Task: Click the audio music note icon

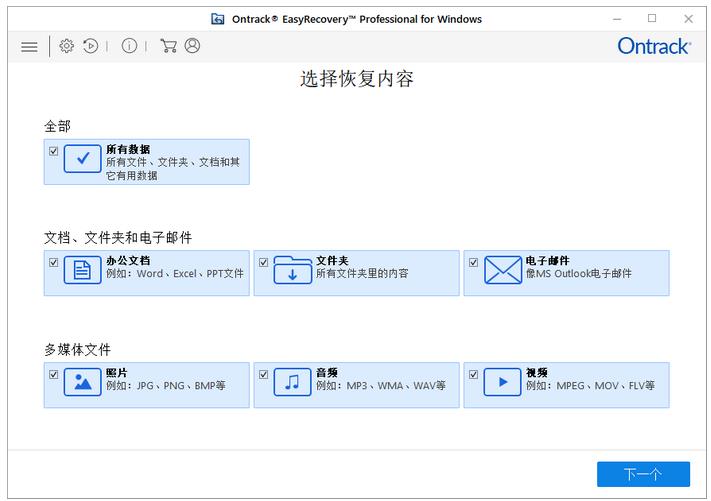Action: [293, 383]
